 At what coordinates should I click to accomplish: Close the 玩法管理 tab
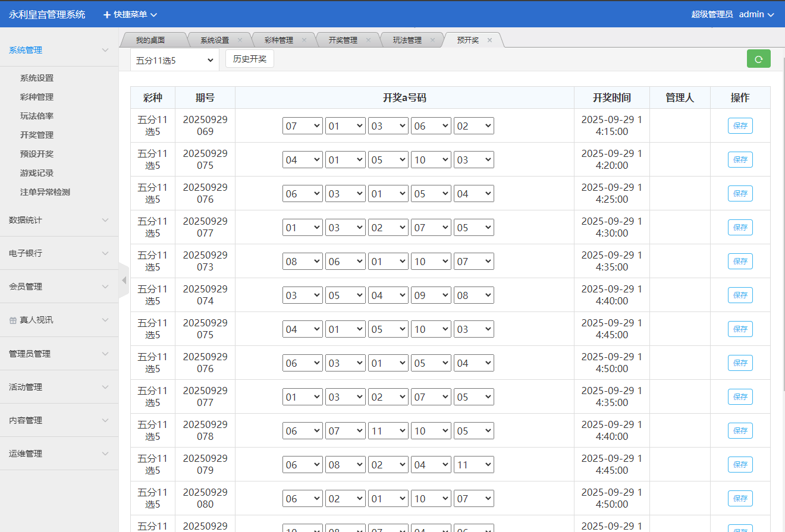432,40
